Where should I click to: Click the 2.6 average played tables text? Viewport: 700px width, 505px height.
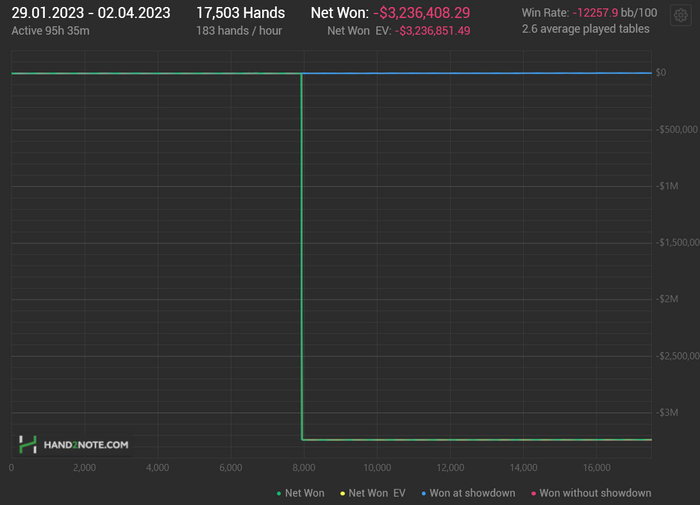click(586, 29)
